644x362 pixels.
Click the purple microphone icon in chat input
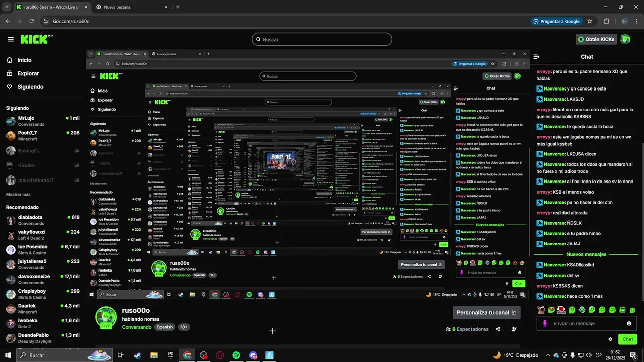coord(545,323)
